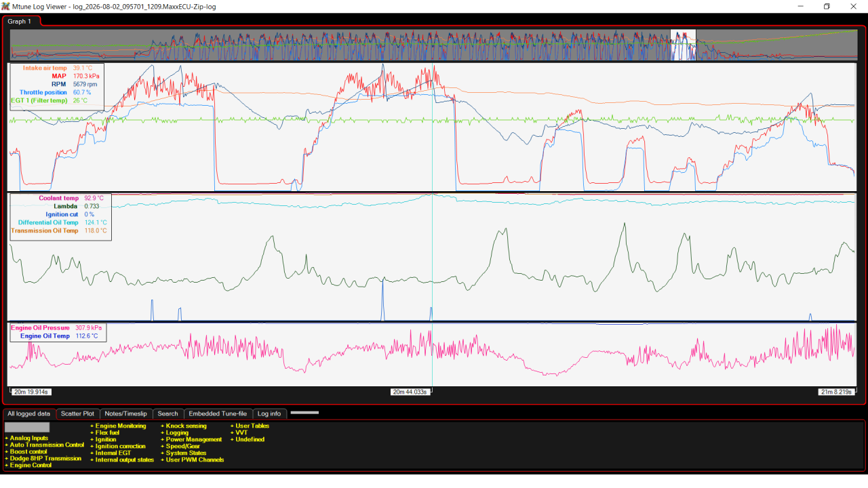Expand the Flex fuel category
The image size is (868, 488).
click(x=104, y=432)
